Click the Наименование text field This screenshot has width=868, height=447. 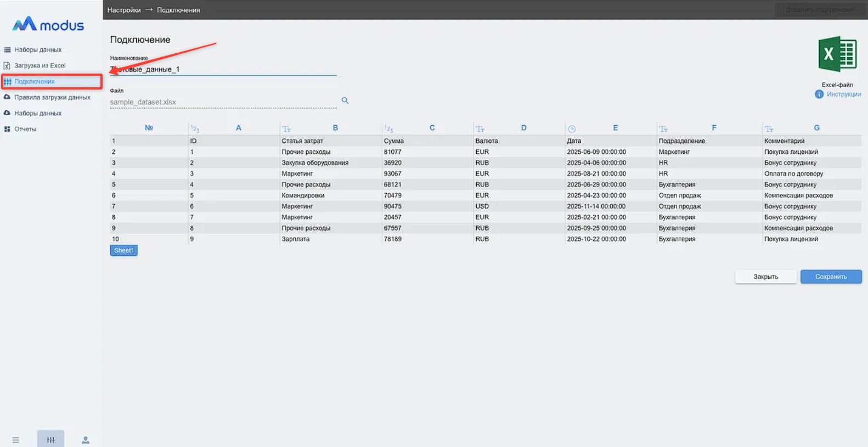[223, 69]
